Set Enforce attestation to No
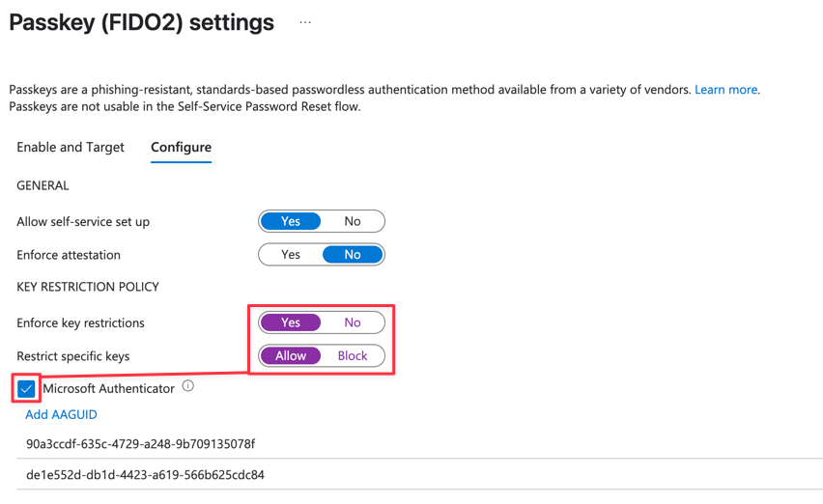 point(353,255)
